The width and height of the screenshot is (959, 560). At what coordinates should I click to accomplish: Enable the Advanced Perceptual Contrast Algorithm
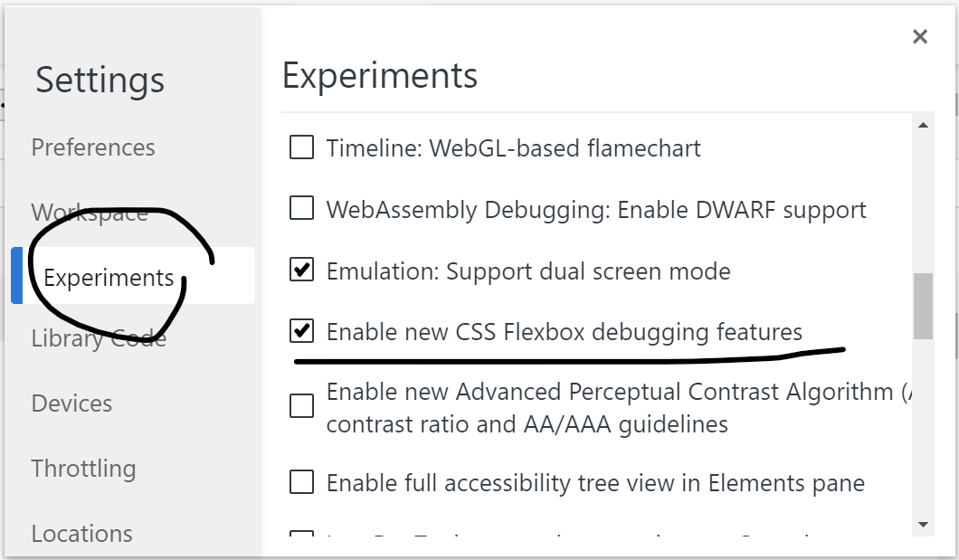299,405
